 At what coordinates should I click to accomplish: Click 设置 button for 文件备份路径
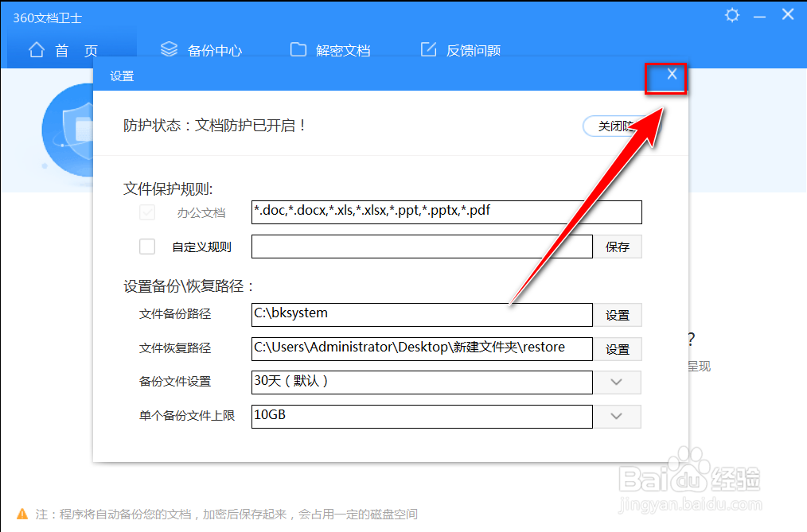point(618,315)
